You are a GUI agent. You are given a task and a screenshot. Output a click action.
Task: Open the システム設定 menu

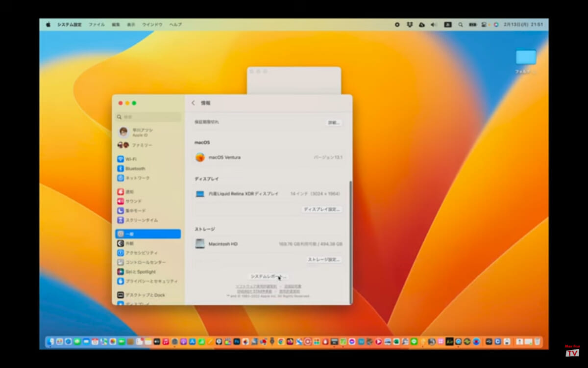click(70, 25)
